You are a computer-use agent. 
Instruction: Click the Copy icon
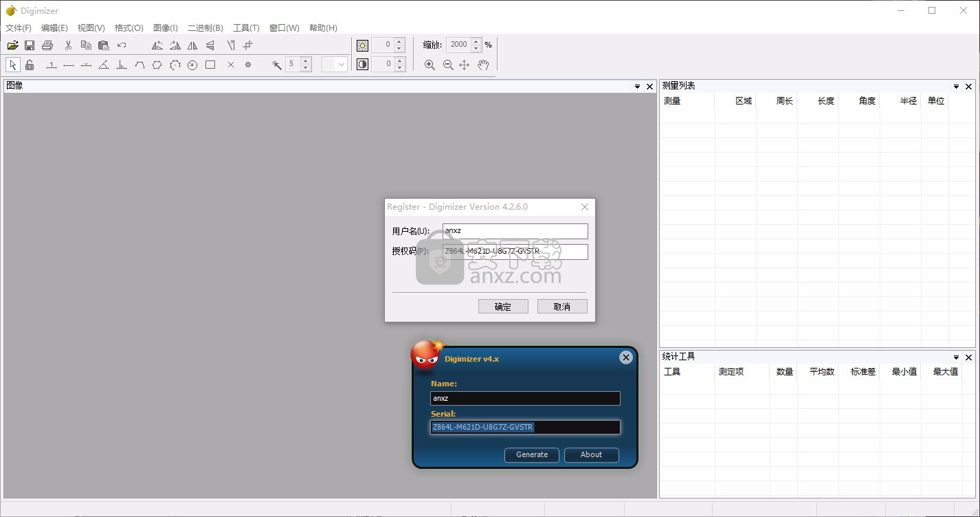86,45
